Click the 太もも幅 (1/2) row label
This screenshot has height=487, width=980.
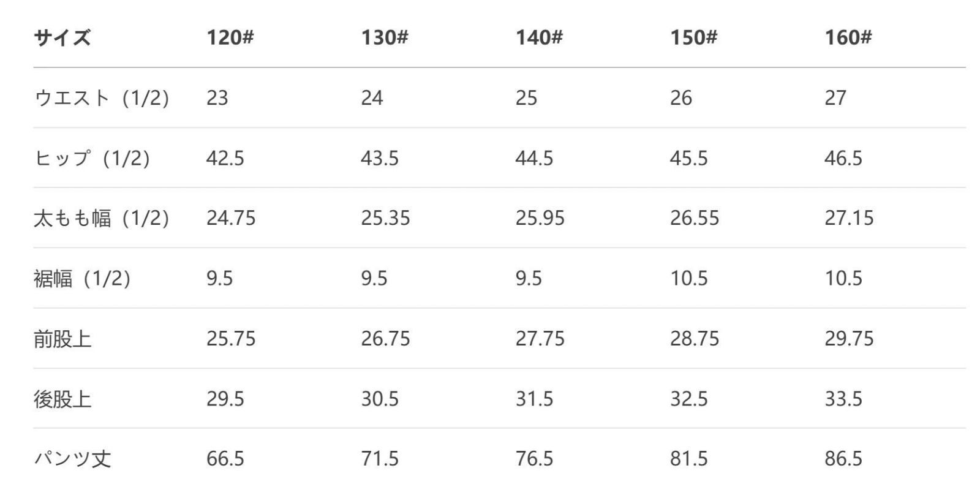click(x=102, y=218)
